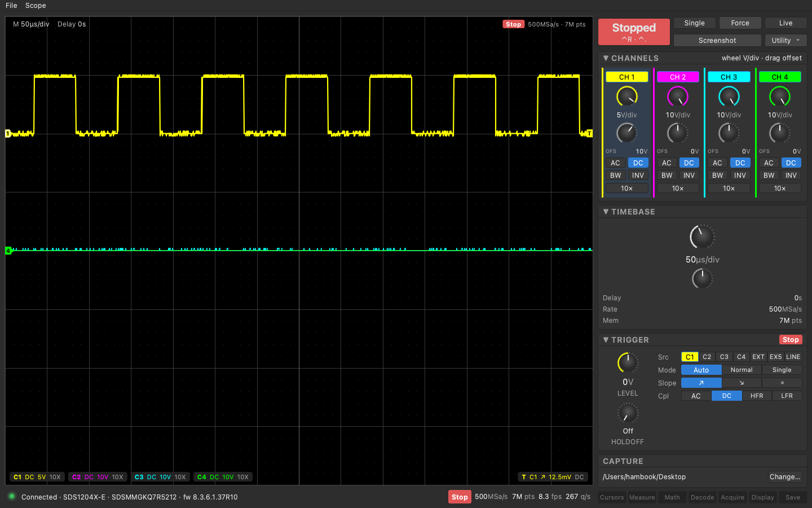Click the C3 DC 10V channel badge
This screenshot has height=508, width=812.
(160, 477)
